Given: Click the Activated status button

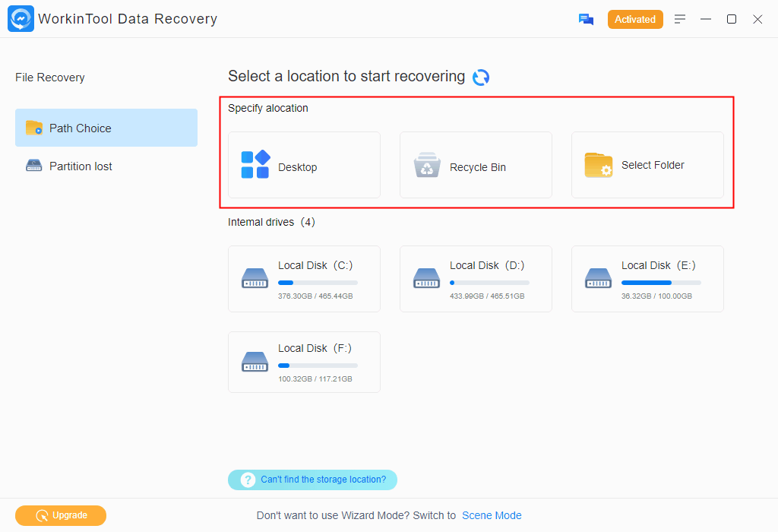Looking at the screenshot, I should click(635, 20).
